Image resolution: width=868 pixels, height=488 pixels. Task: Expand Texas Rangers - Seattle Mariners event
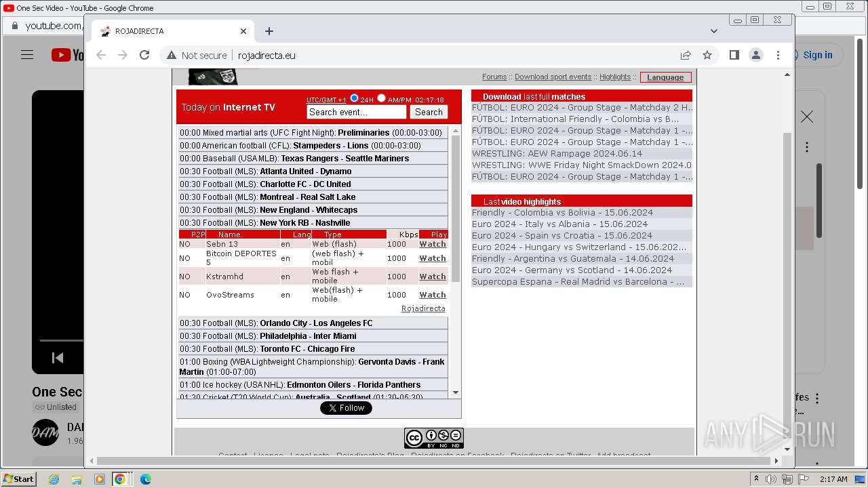click(x=313, y=159)
